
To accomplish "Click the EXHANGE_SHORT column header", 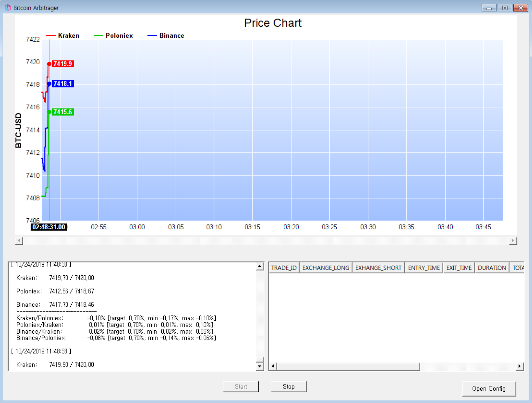I will pos(378,268).
